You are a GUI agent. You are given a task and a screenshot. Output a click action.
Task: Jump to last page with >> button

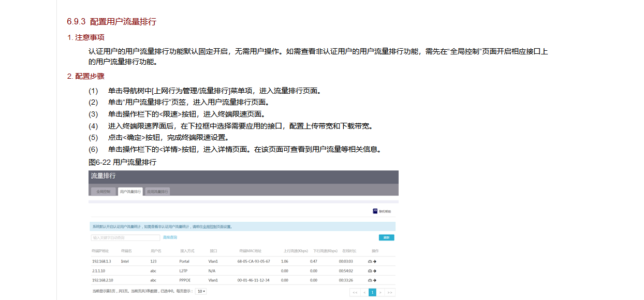[390, 292]
